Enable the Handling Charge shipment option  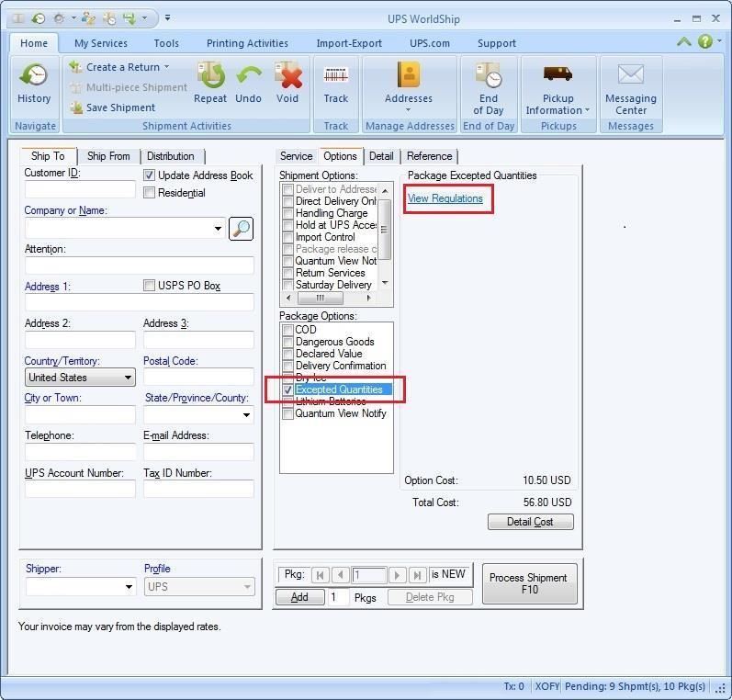288,213
